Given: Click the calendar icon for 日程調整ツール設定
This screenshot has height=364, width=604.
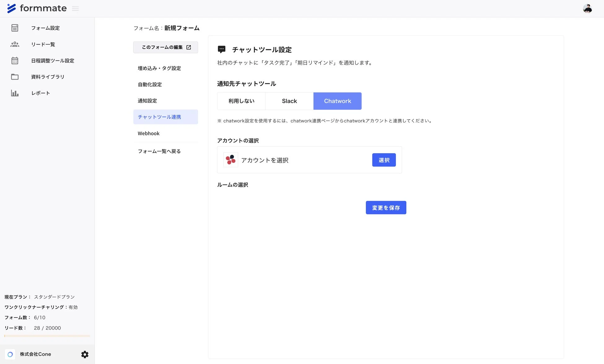Looking at the screenshot, I should (x=15, y=61).
